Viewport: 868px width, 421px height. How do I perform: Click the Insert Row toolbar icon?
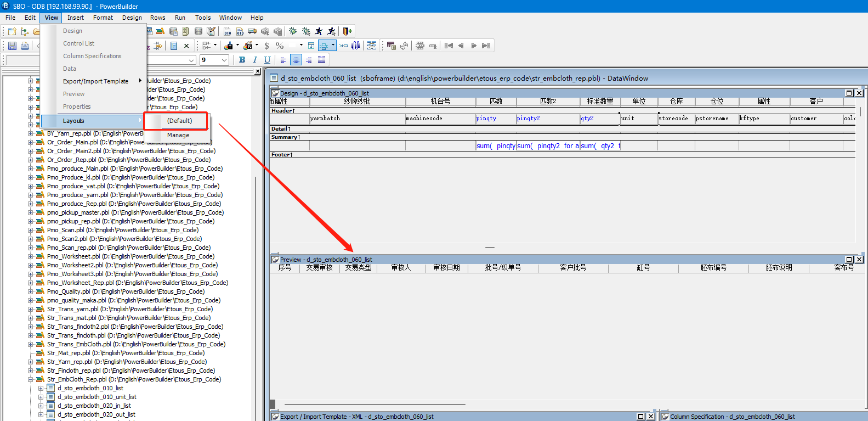tap(420, 46)
